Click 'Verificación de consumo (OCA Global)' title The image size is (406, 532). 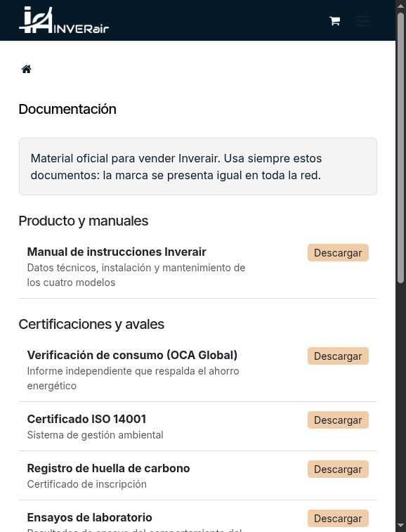[132, 355]
